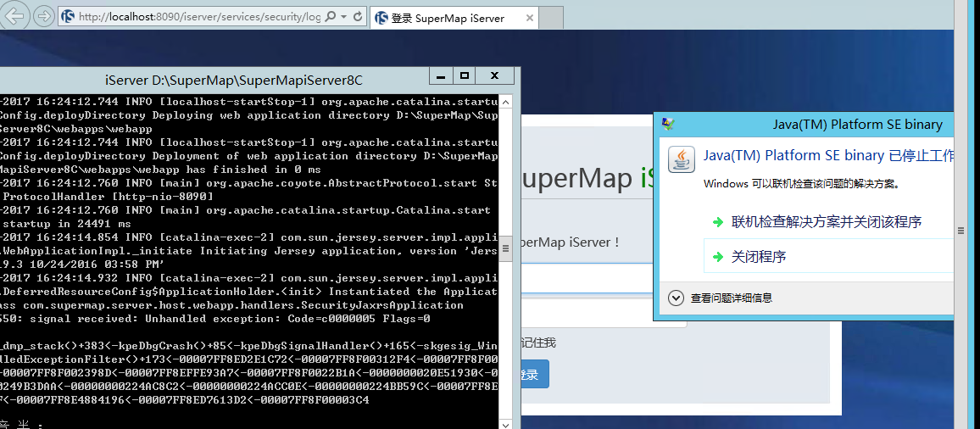The image size is (980, 429).
Task: Click the iServer console window title bar
Action: [x=234, y=80]
